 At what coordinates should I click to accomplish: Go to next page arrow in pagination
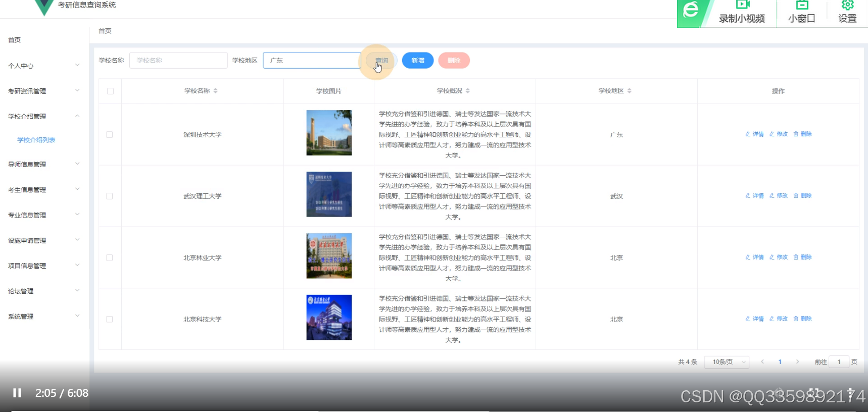[797, 362]
